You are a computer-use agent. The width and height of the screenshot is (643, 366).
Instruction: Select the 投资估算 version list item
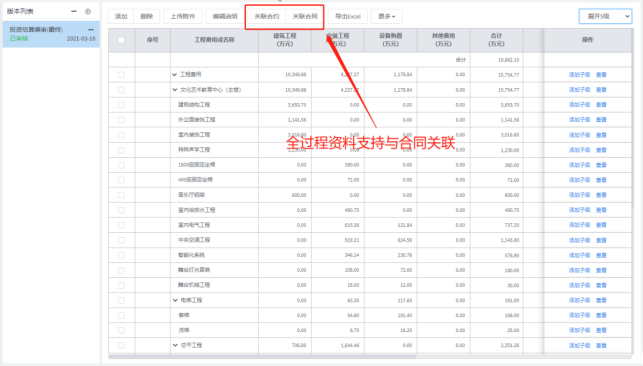pos(51,34)
